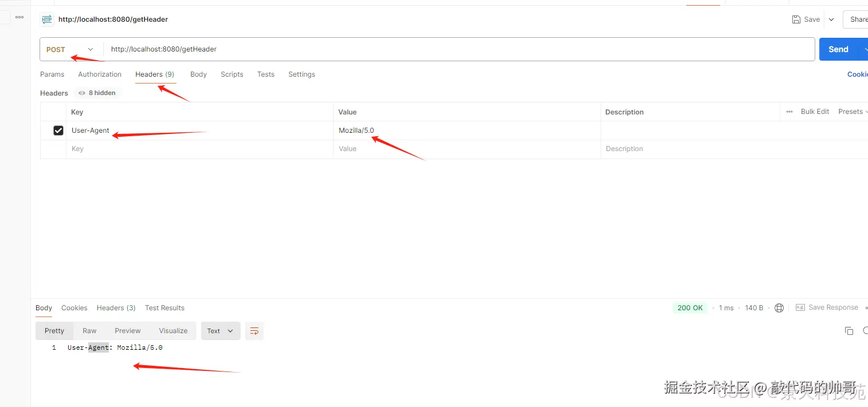Image resolution: width=868 pixels, height=407 pixels.
Task: Open the POST method dropdown
Action: point(71,49)
